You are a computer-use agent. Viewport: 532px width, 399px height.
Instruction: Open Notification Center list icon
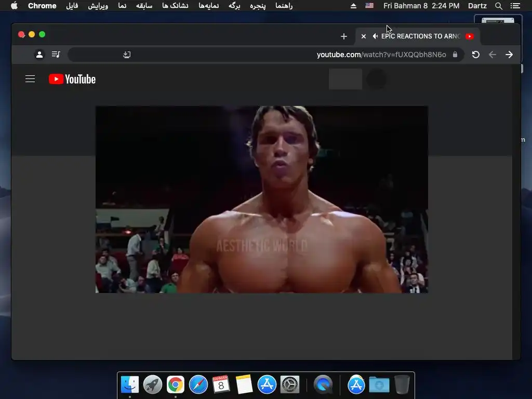pos(515,6)
